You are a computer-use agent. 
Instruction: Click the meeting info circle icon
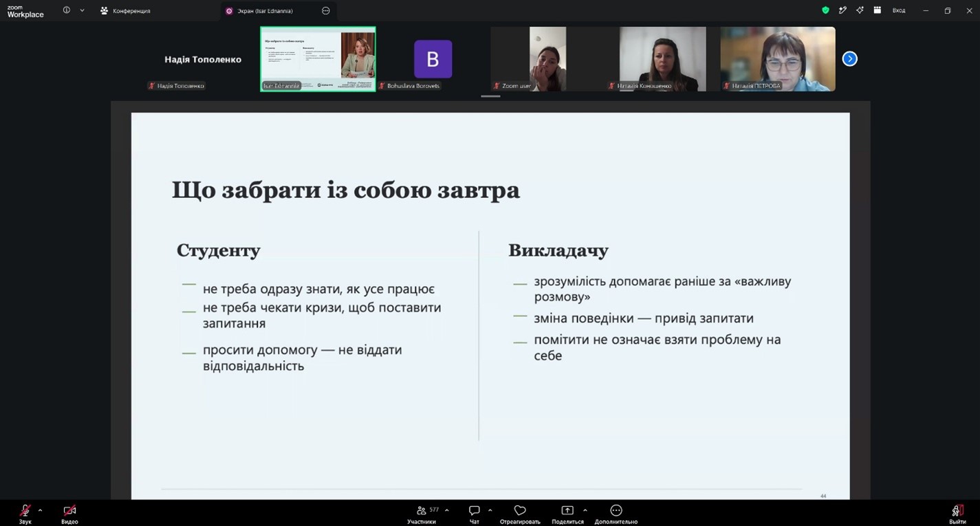click(x=67, y=10)
